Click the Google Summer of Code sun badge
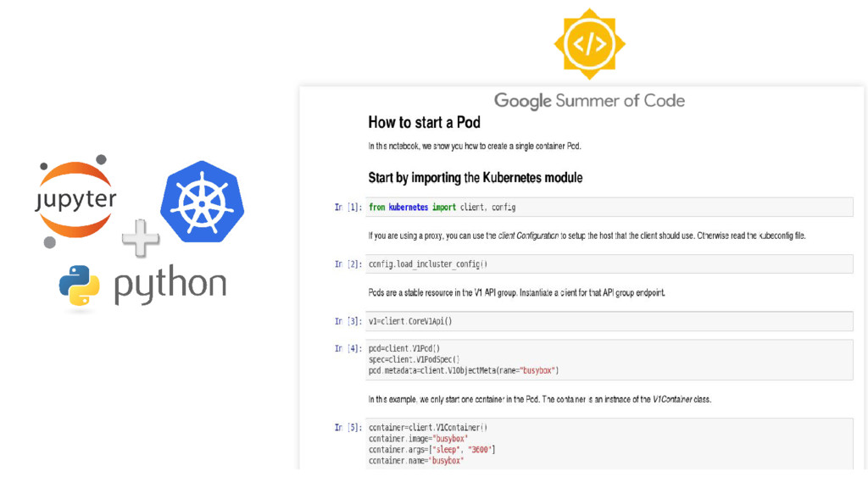The image size is (868, 488). (590, 44)
